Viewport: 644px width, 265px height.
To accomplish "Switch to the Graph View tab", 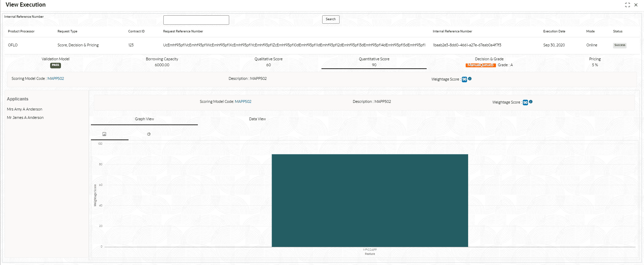I will [x=145, y=119].
